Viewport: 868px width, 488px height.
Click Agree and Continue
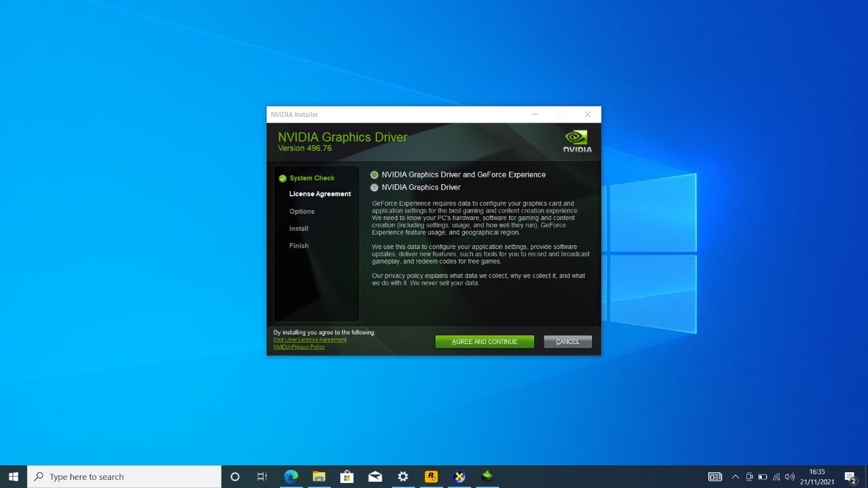[484, 341]
